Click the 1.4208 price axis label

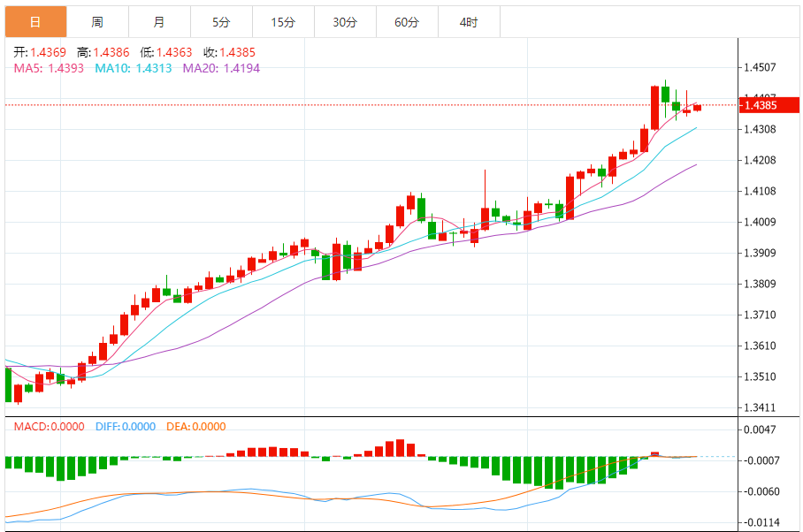click(x=760, y=160)
